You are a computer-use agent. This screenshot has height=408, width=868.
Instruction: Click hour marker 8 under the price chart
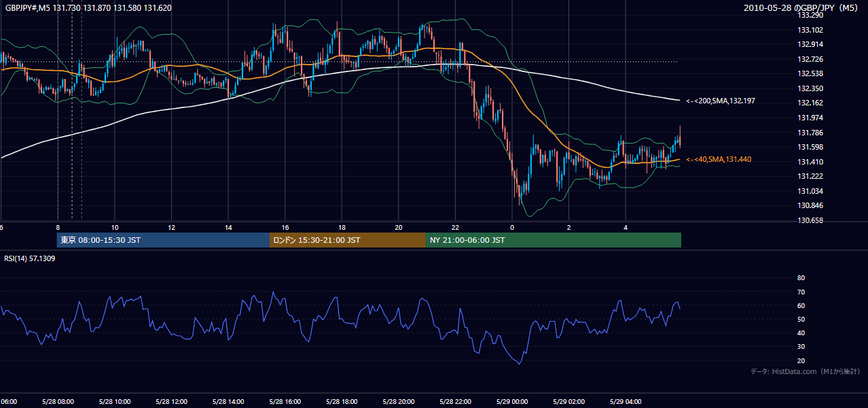point(58,228)
